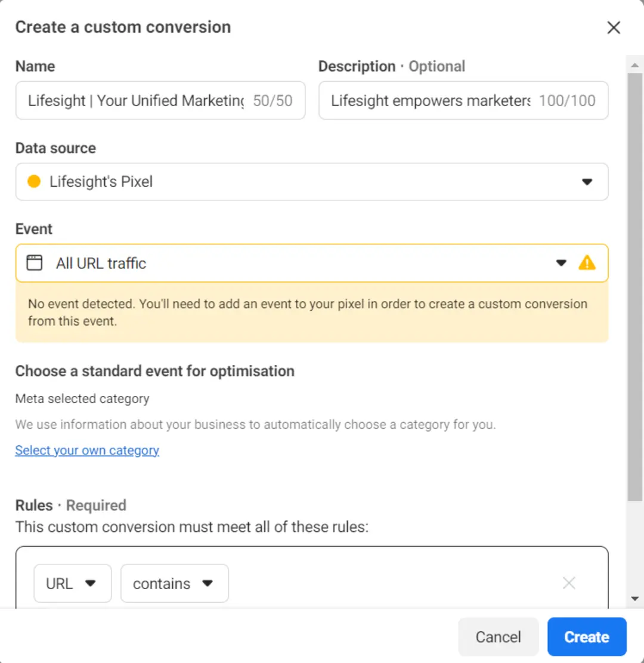Click the orange dot next to Lifesight's Pixel

[x=34, y=181]
